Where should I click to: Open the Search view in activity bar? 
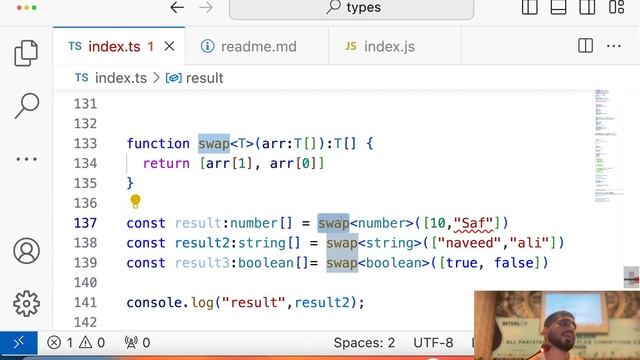[x=27, y=106]
